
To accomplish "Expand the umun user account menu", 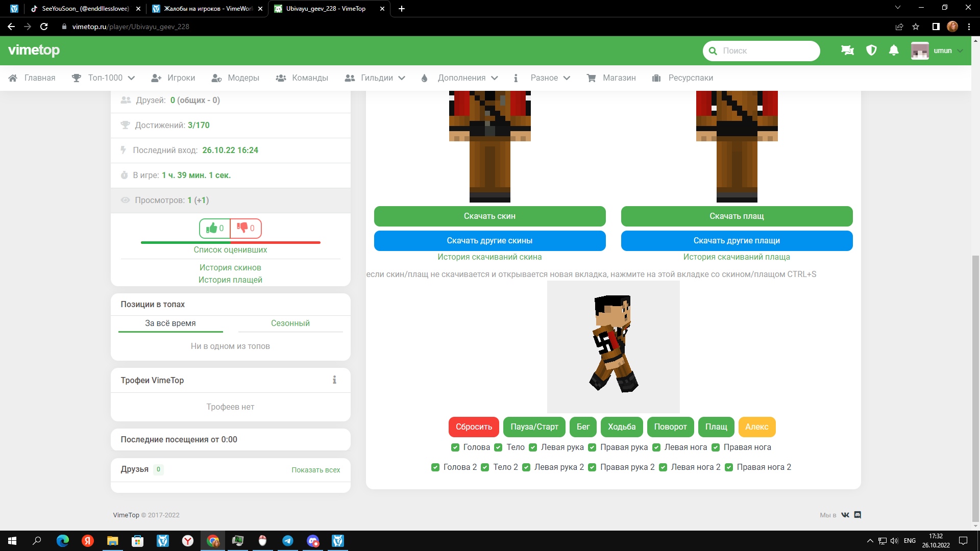I will point(942,51).
